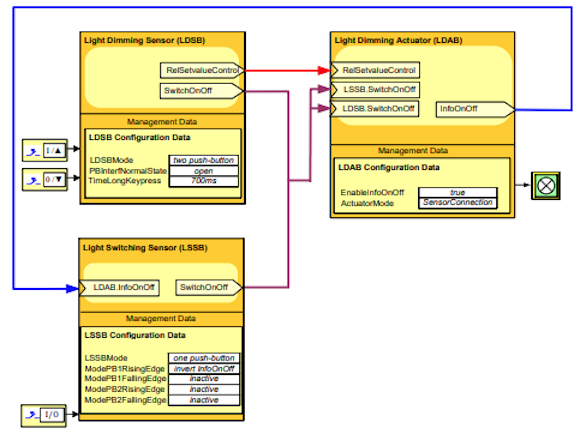Click ModePB2RisingEdge value inactive
Viewport: 586px width, 434px height.
(204, 390)
